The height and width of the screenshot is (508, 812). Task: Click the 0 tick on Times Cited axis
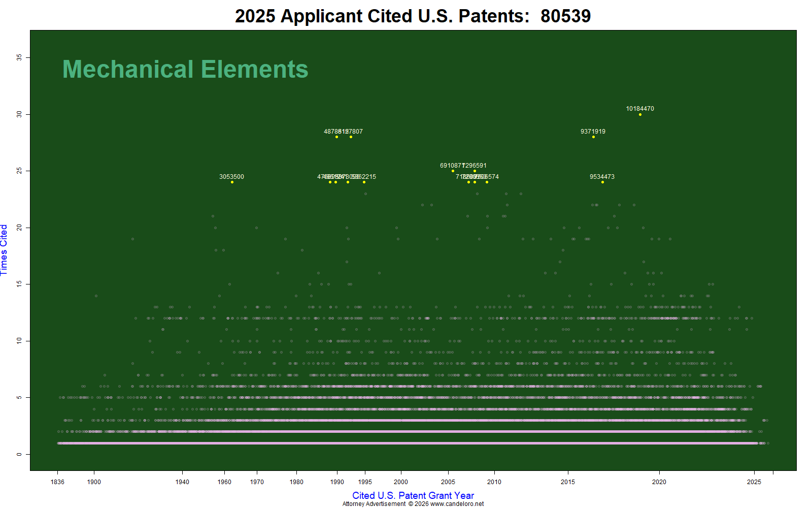pos(19,454)
